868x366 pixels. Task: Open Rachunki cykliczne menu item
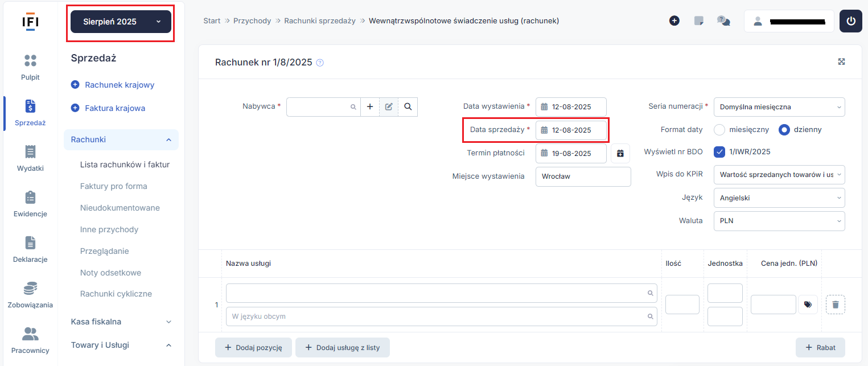point(116,294)
